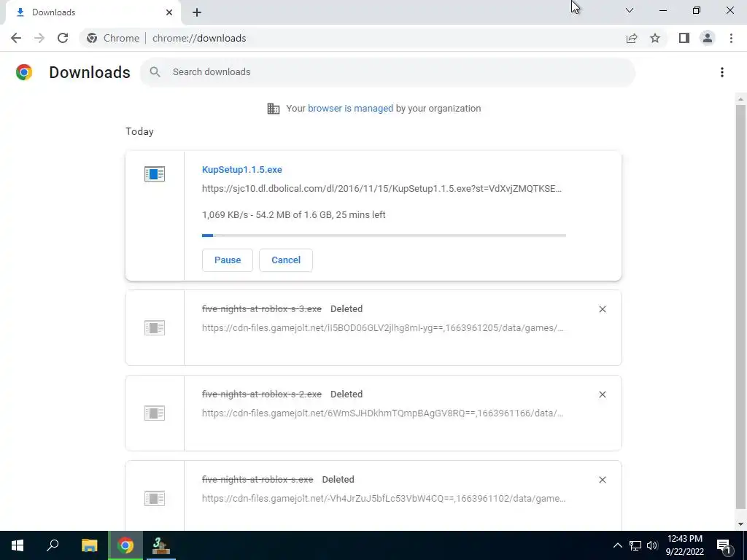Close the Downloads tab
Screen dimensions: 747x560
click(169, 12)
